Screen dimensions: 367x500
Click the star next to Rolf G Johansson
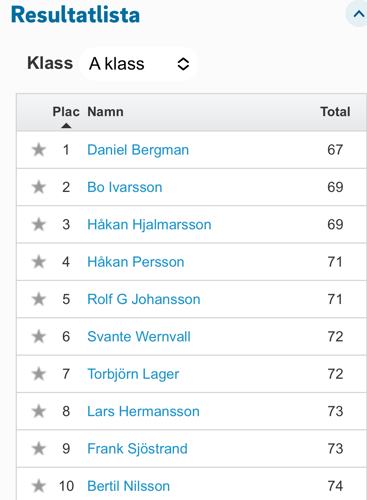tap(39, 299)
